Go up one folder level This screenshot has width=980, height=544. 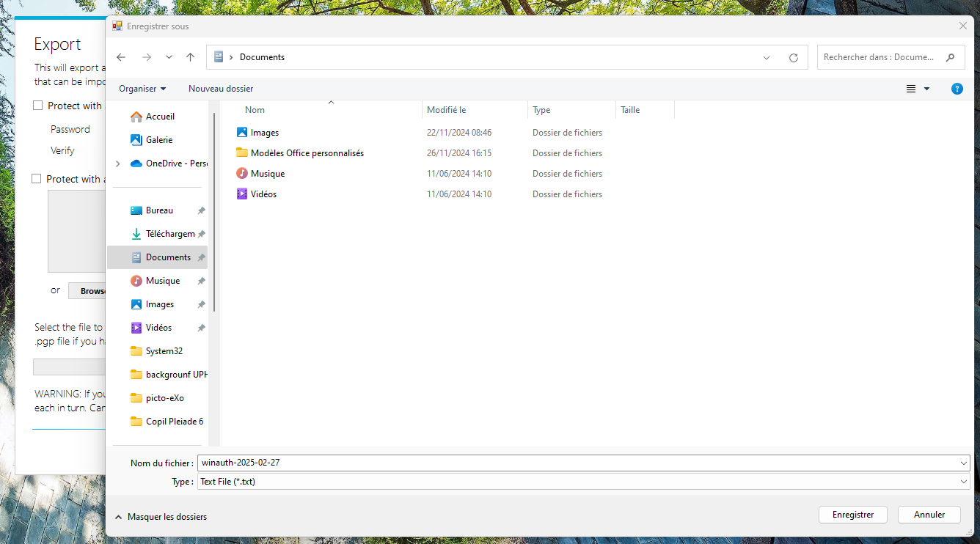(x=191, y=57)
